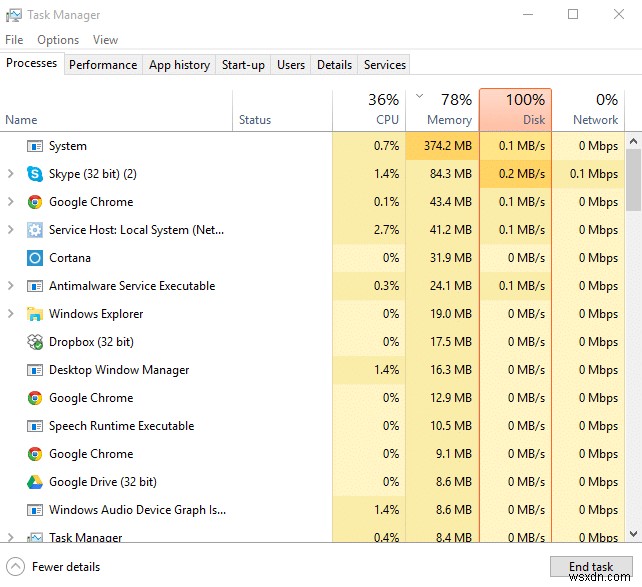Click the Service Host gear icon
The width and height of the screenshot is (642, 587).
point(35,230)
